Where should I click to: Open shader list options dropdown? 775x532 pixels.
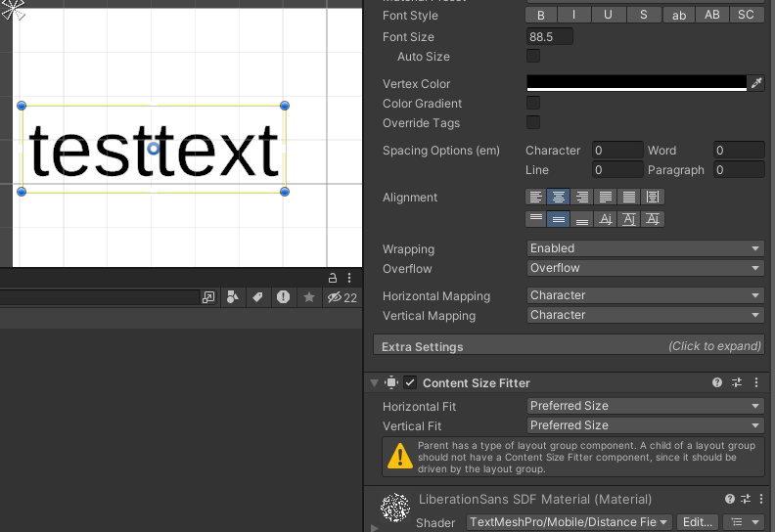click(744, 522)
